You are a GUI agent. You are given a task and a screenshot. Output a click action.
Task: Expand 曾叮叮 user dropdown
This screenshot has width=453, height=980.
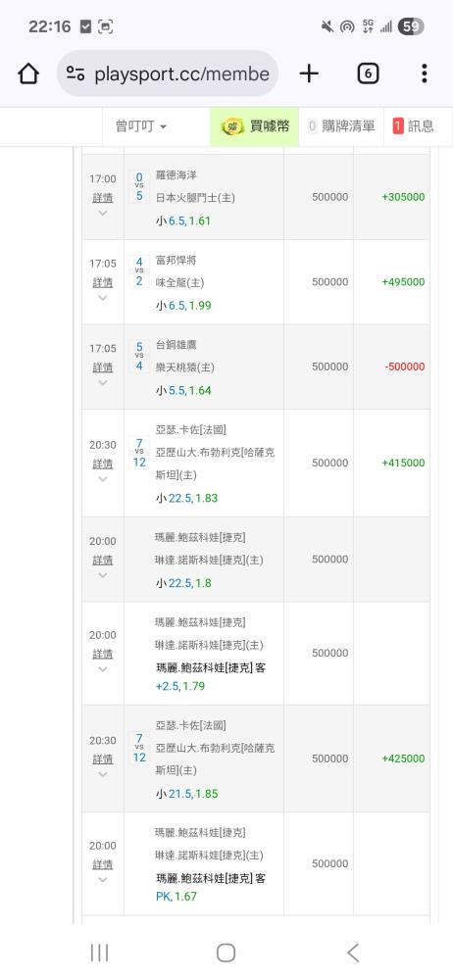tap(141, 126)
